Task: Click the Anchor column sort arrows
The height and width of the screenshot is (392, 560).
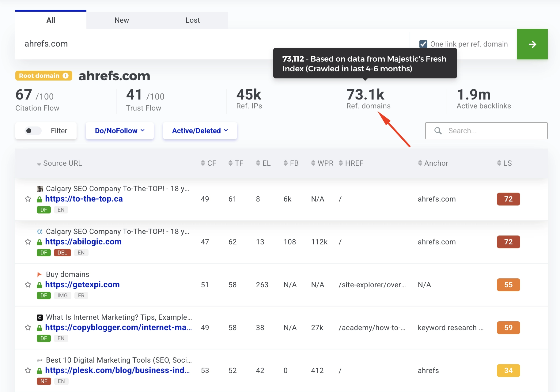Action: pos(420,163)
